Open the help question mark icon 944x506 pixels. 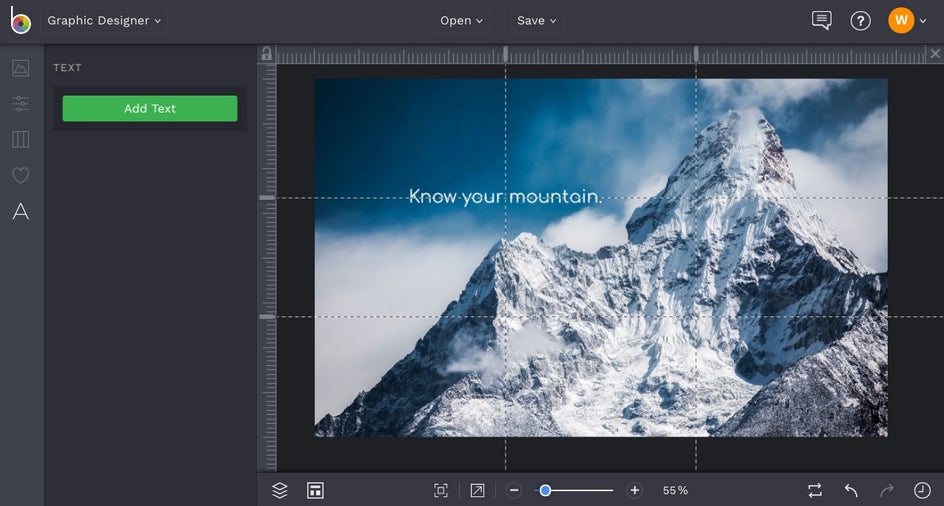pos(860,21)
